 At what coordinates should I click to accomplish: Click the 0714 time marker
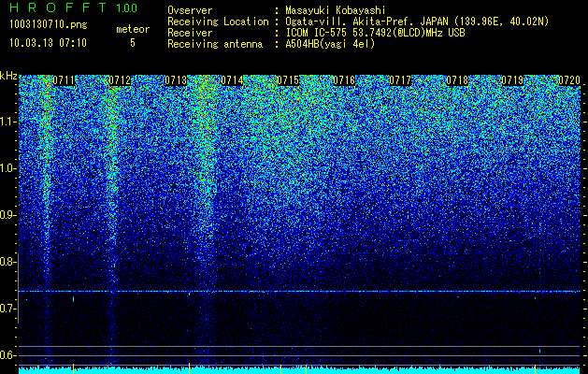[232, 80]
